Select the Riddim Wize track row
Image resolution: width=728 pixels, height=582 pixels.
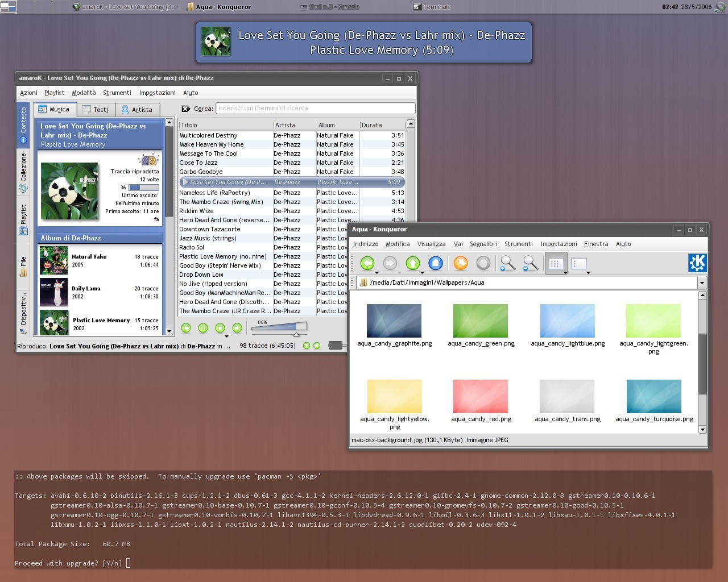[x=292, y=211]
